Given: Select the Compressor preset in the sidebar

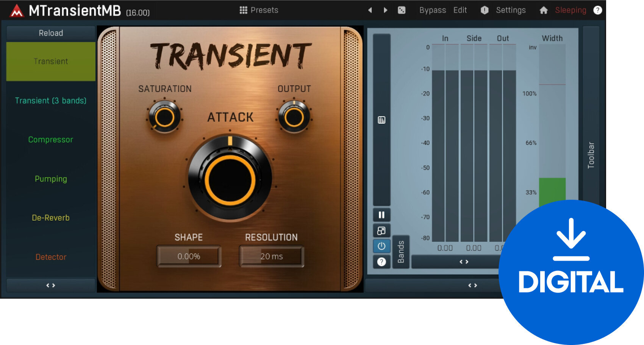Looking at the screenshot, I should tap(50, 140).
